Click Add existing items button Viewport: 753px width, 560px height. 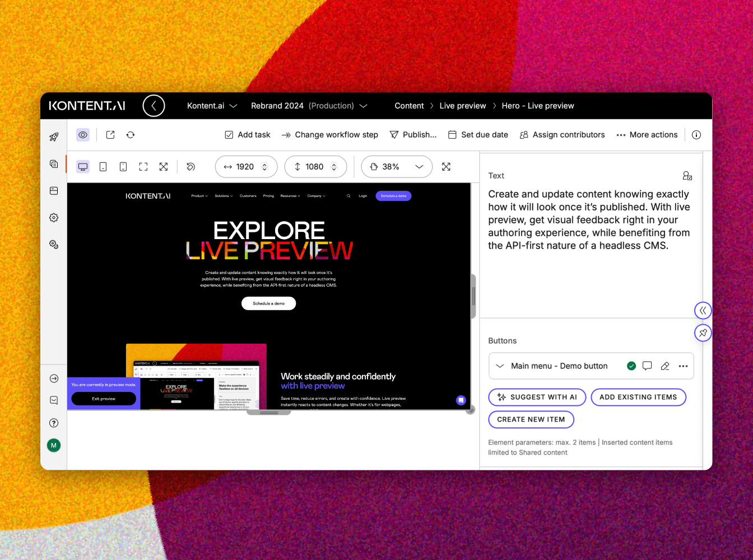[639, 397]
